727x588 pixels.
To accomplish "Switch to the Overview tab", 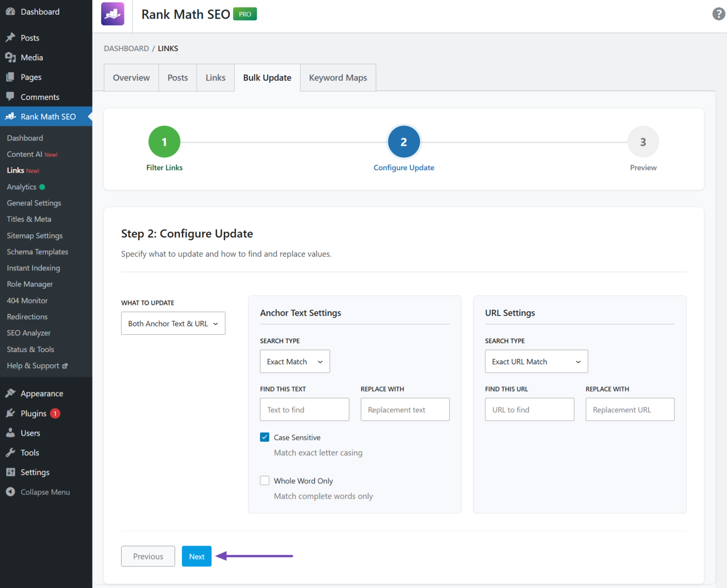I will click(x=131, y=78).
